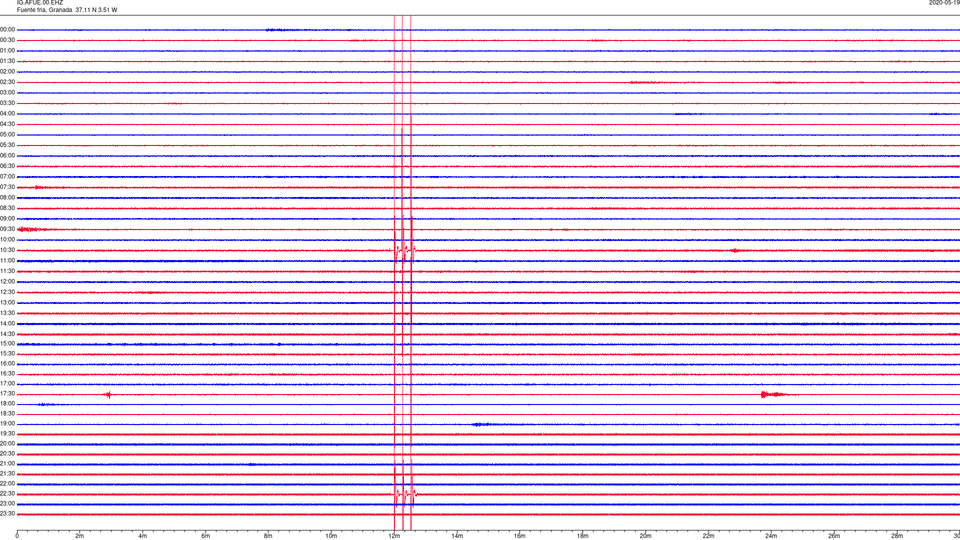Click the 8m tick label on the minute axis
The image size is (960, 540).
[268, 536]
